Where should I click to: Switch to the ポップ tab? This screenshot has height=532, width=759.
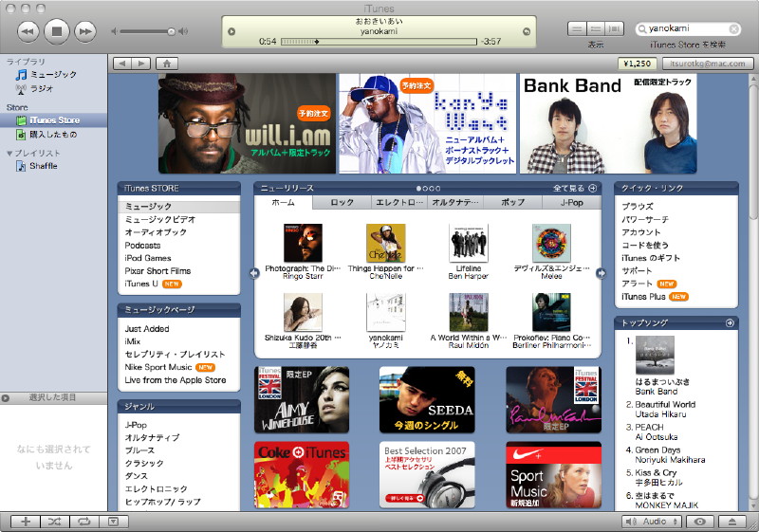coord(512,203)
